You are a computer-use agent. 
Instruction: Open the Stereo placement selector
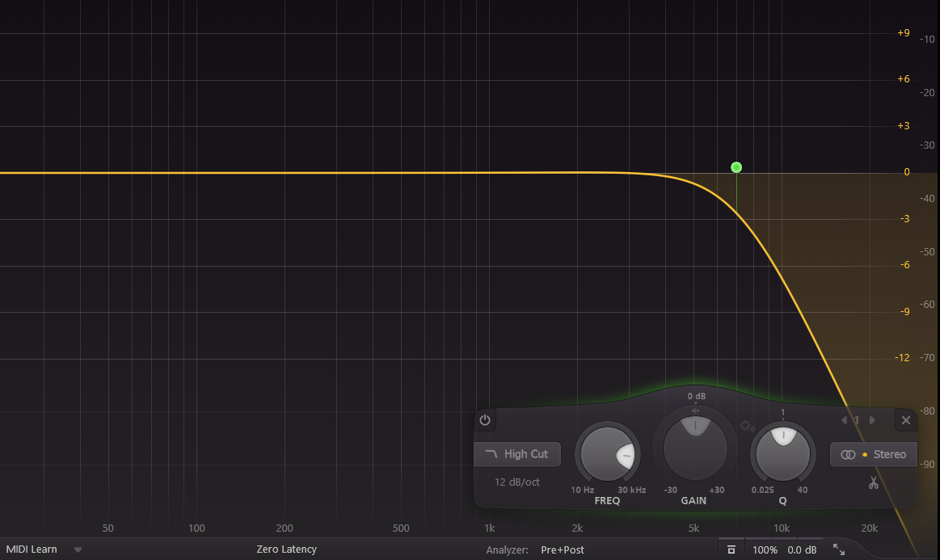[x=874, y=454]
